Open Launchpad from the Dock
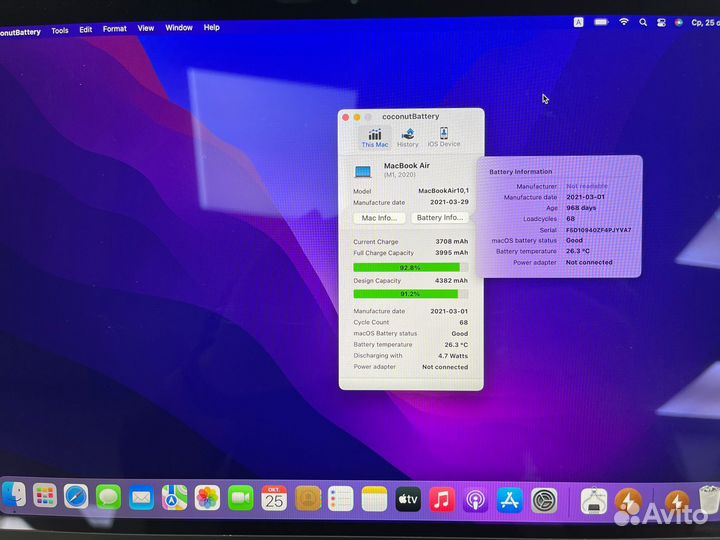Image resolution: width=720 pixels, height=540 pixels. coord(45,495)
